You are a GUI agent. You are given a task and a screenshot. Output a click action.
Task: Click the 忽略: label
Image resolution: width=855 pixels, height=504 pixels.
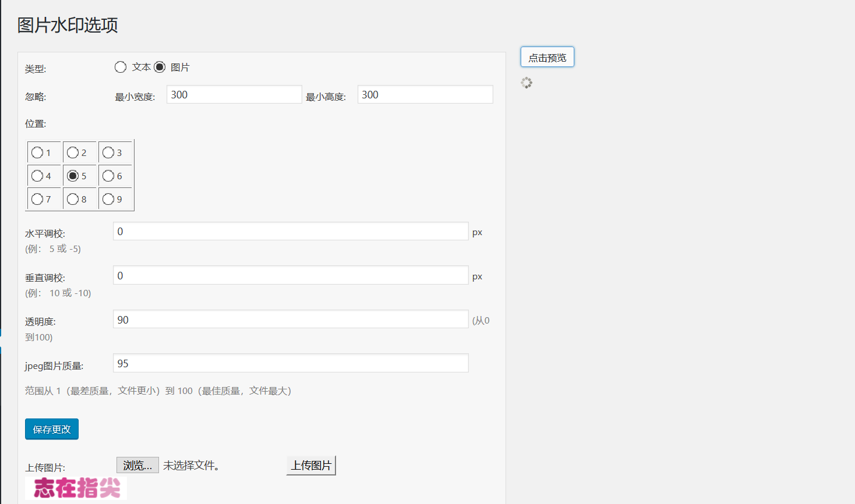(36, 97)
